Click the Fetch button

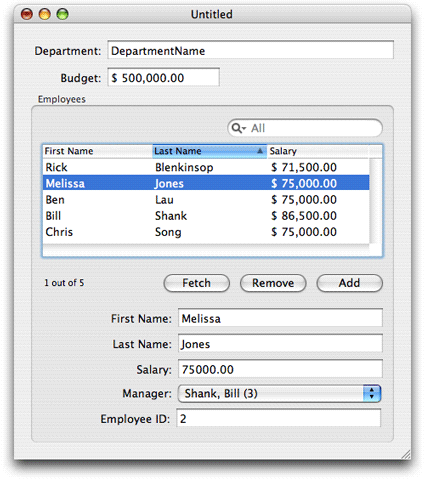pyautogui.click(x=197, y=283)
